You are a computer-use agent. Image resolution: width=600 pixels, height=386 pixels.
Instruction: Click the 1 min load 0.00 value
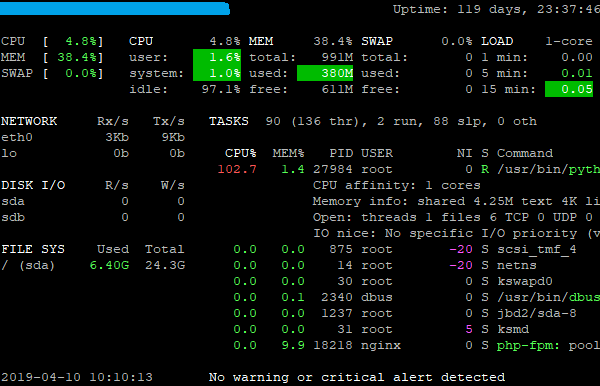[x=577, y=57]
